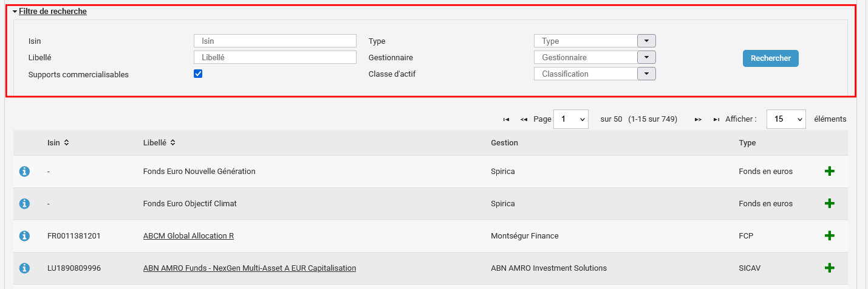Image resolution: width=868 pixels, height=289 pixels.
Task: Show info for ABCM Global Allocation R
Action: point(24,236)
